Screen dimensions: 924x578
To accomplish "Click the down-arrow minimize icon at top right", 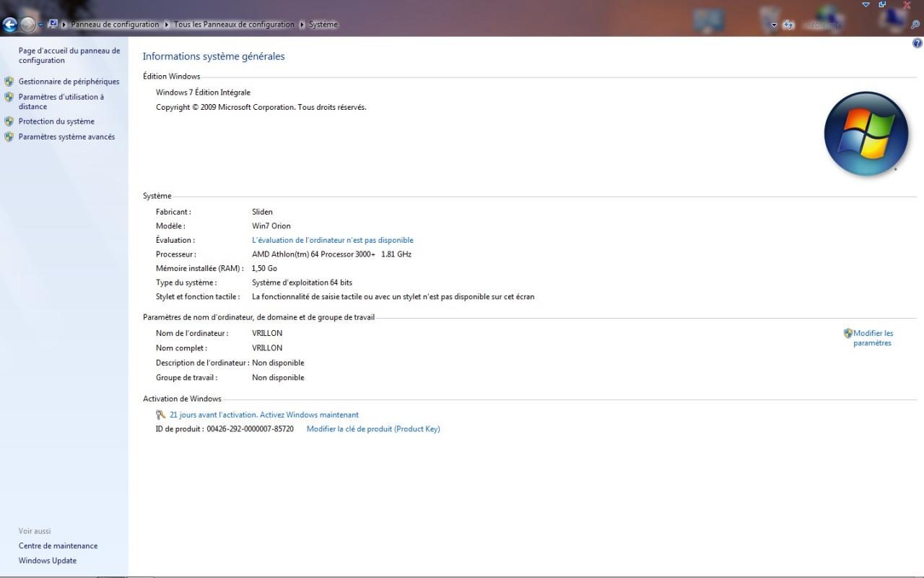I will (x=866, y=4).
